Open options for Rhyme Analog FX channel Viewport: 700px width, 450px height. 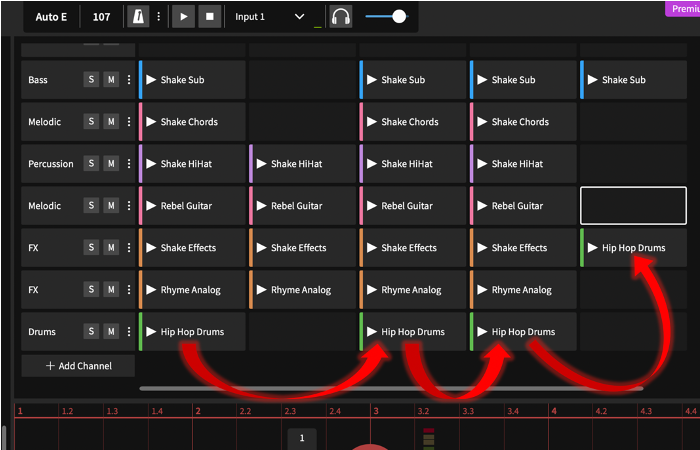coord(129,290)
